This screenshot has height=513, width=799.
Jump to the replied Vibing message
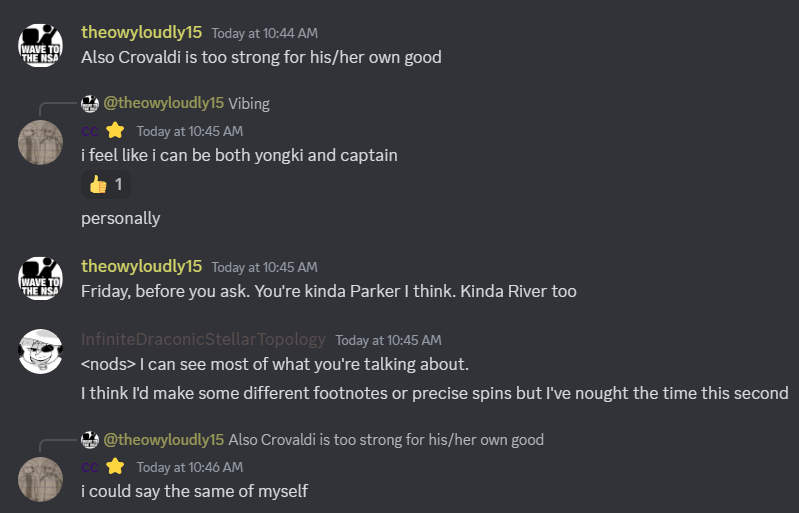[249, 103]
